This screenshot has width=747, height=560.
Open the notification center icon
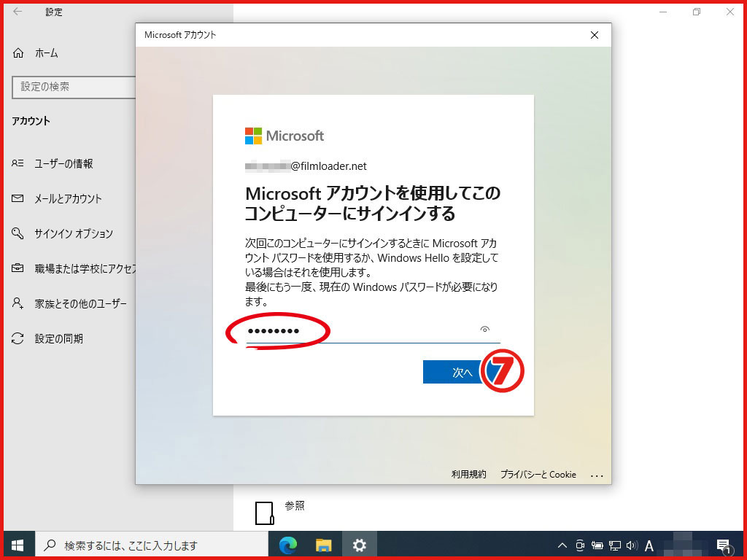point(724,546)
